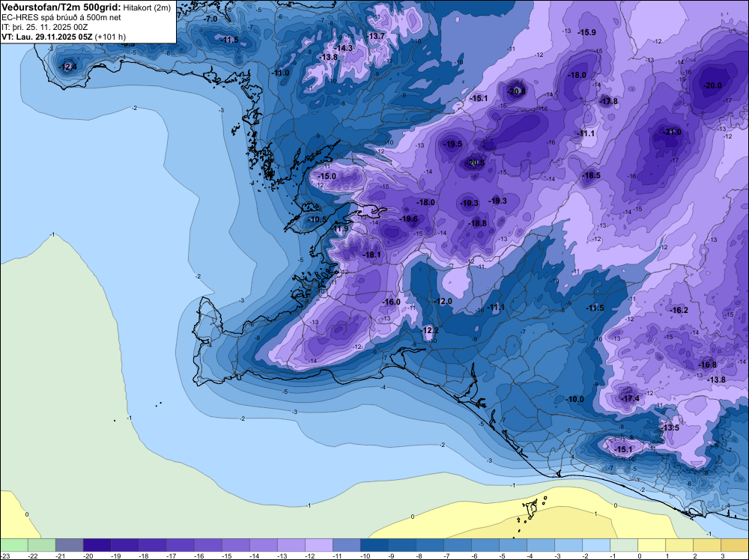The image size is (749, 560).
Task: Click the -15.0 temperature label
Action: (327, 176)
